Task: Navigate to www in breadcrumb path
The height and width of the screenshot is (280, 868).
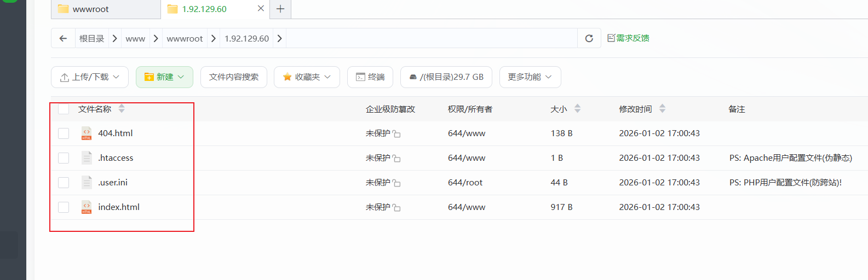Action: (x=135, y=38)
